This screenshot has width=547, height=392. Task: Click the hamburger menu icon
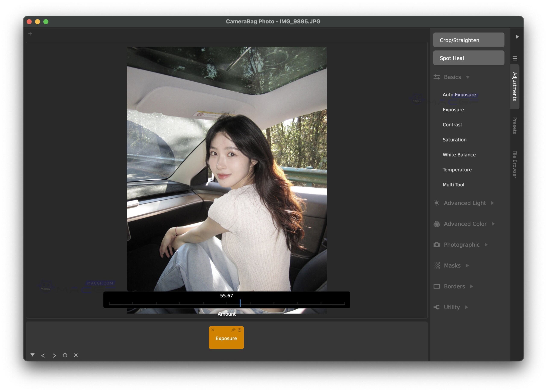tap(515, 58)
